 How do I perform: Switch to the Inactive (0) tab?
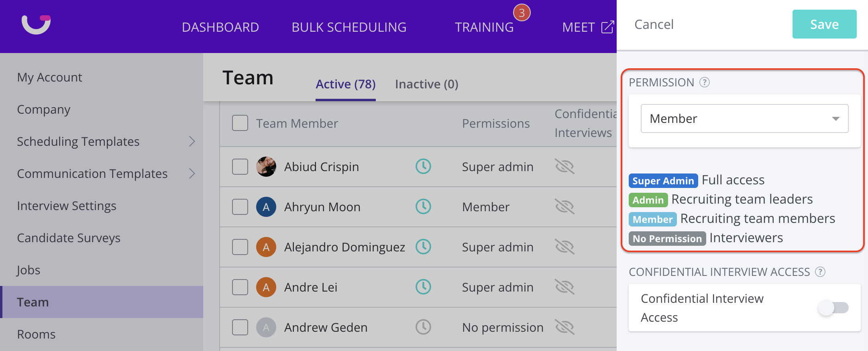coord(426,84)
